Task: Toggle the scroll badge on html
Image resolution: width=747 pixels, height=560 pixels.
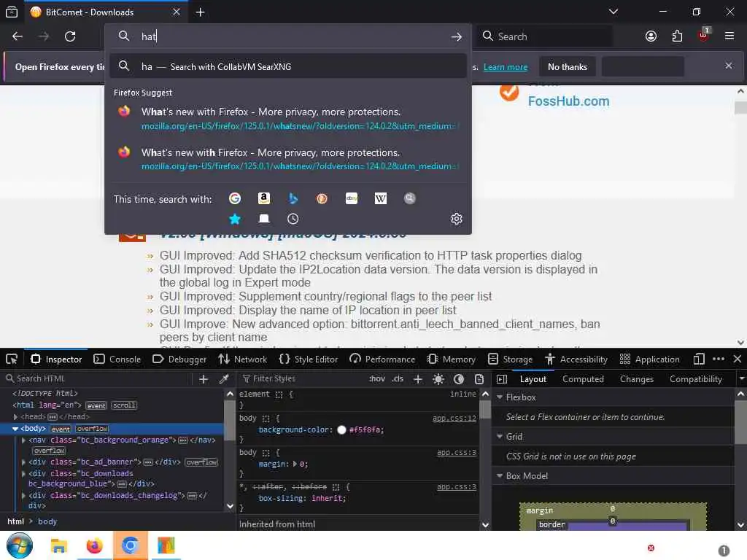Action: tap(124, 405)
